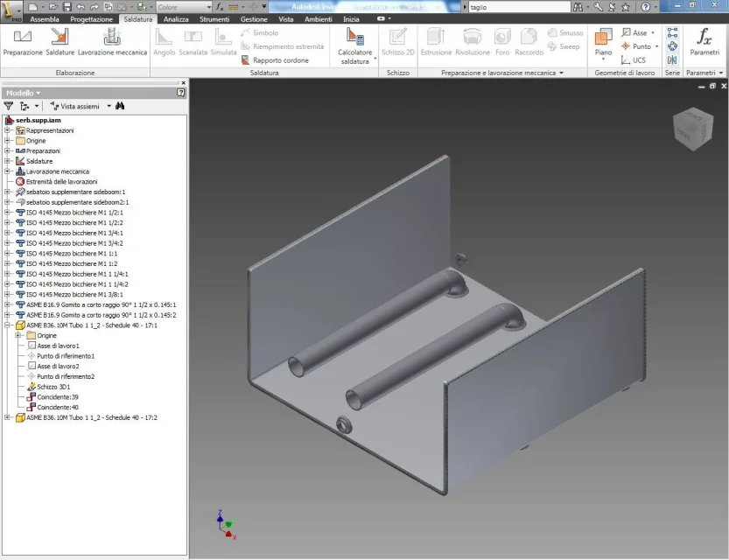Open the Colore appearance dropdown

184,7
